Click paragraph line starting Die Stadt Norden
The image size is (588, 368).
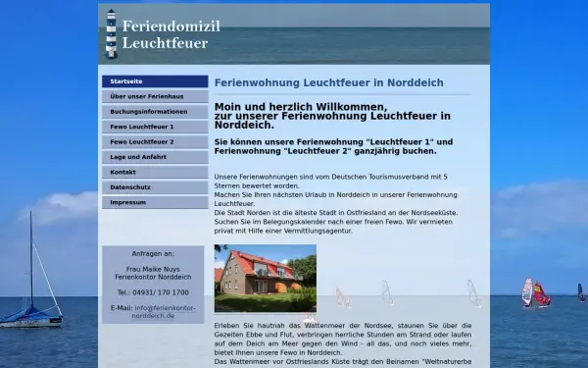click(x=336, y=213)
